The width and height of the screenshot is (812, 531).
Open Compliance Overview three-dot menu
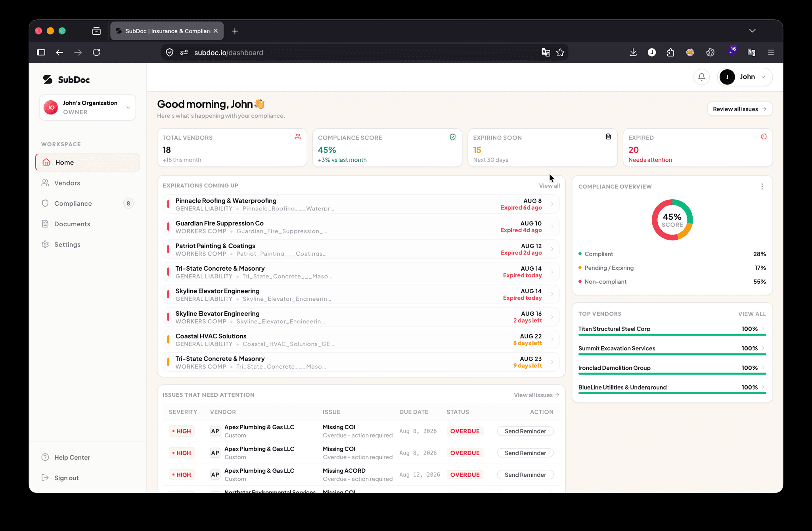tap(762, 187)
